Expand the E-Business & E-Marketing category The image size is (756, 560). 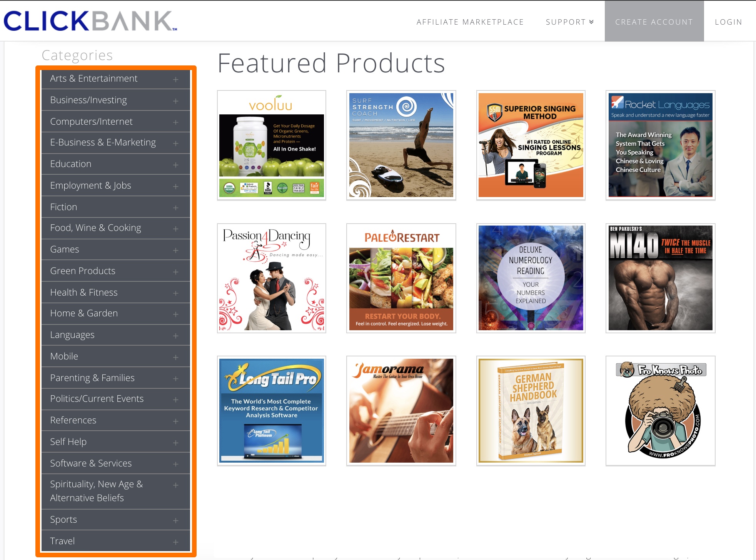tap(176, 142)
